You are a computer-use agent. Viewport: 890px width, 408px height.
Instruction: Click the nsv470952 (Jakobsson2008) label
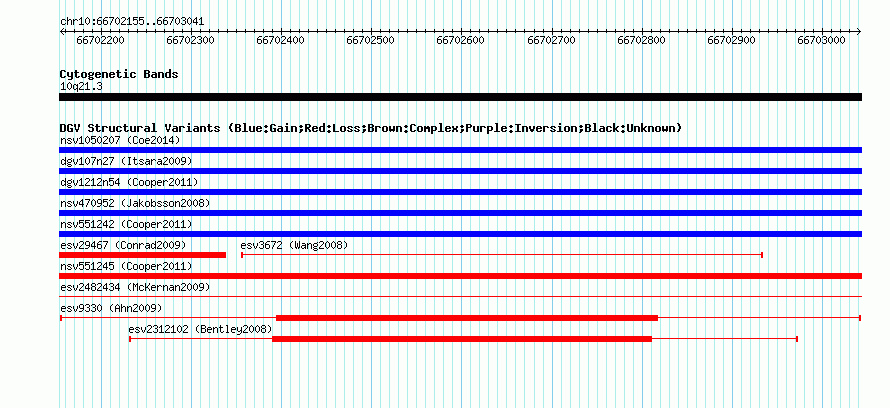[135, 203]
